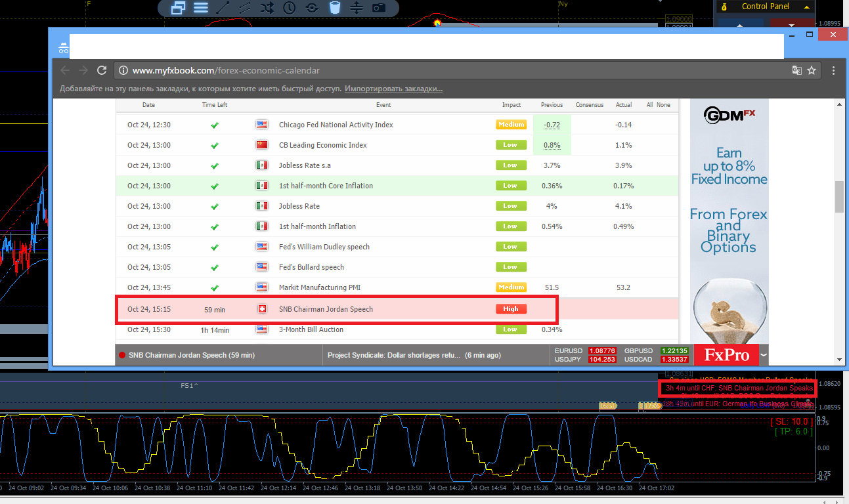Click German Ifo Business Climate news line
This screenshot has width=849, height=504.
pyautogui.click(x=737, y=404)
